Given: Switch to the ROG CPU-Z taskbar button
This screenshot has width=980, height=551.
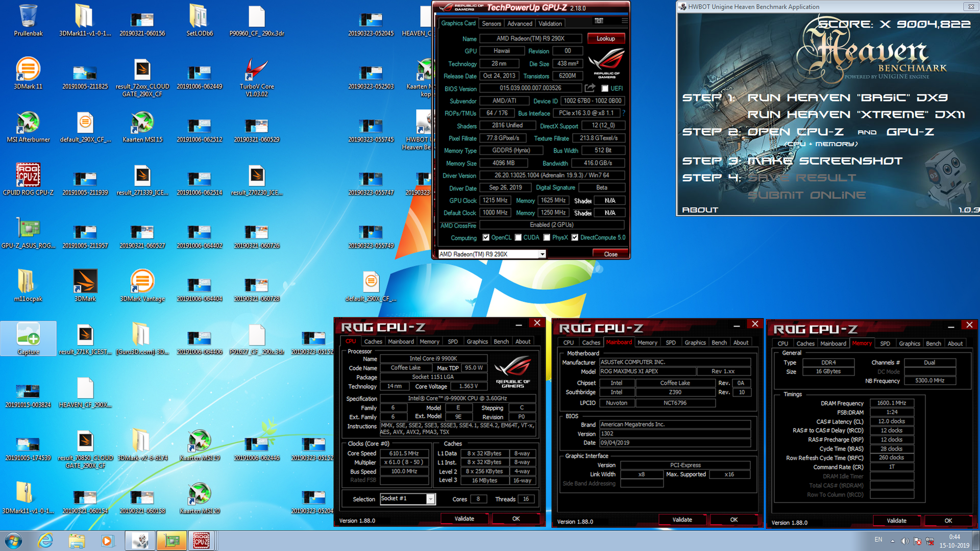Looking at the screenshot, I should 201,540.
